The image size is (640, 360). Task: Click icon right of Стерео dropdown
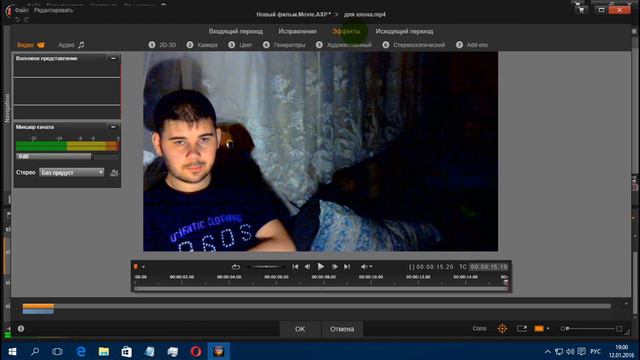click(x=114, y=173)
